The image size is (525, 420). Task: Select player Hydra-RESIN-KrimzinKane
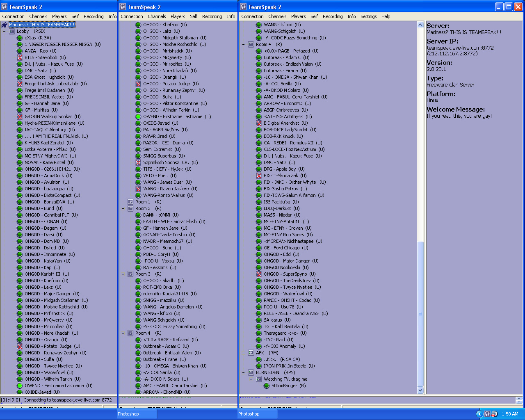(54, 123)
